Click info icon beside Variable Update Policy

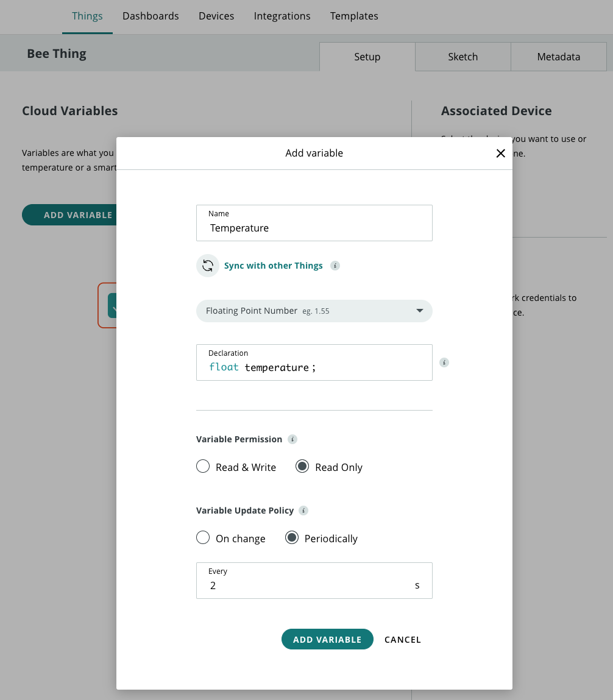coord(303,511)
